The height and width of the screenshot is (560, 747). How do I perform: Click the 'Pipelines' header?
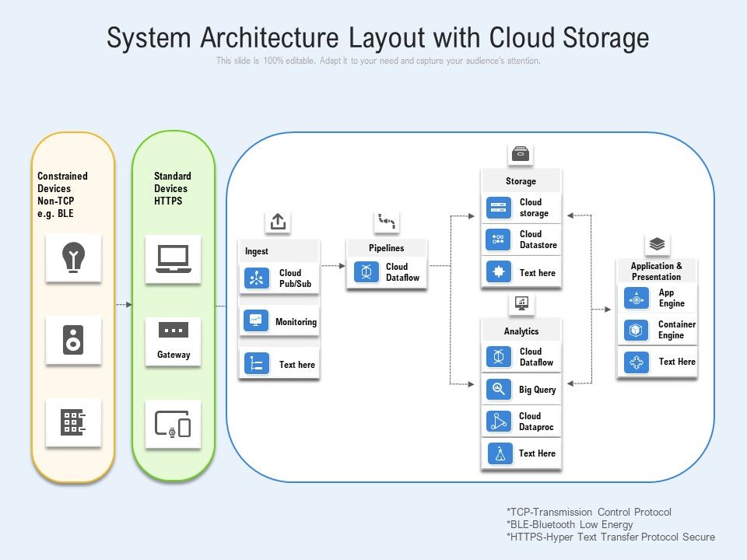(x=387, y=248)
